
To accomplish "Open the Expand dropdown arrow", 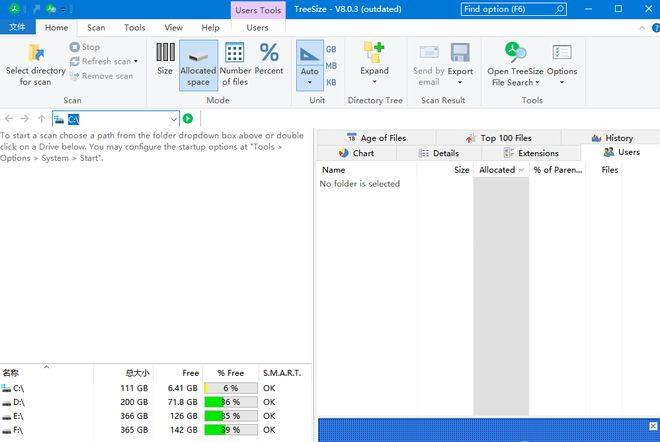I will tap(374, 82).
